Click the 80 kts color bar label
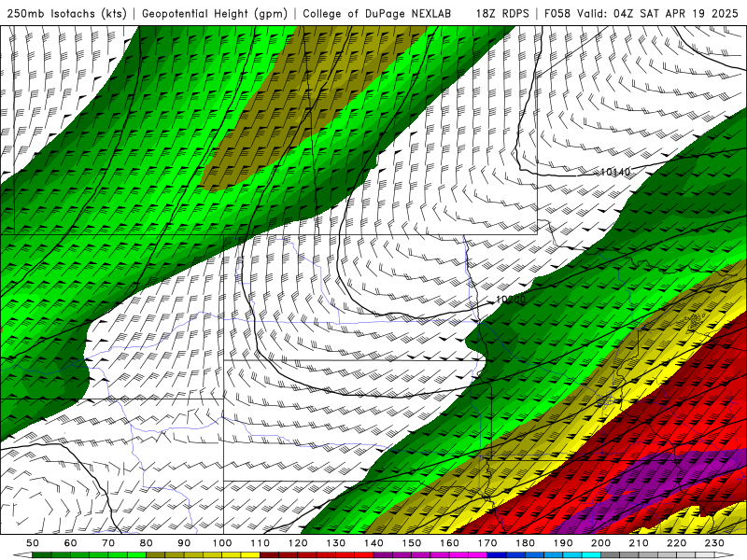This screenshot has height=560, width=747. [147, 543]
